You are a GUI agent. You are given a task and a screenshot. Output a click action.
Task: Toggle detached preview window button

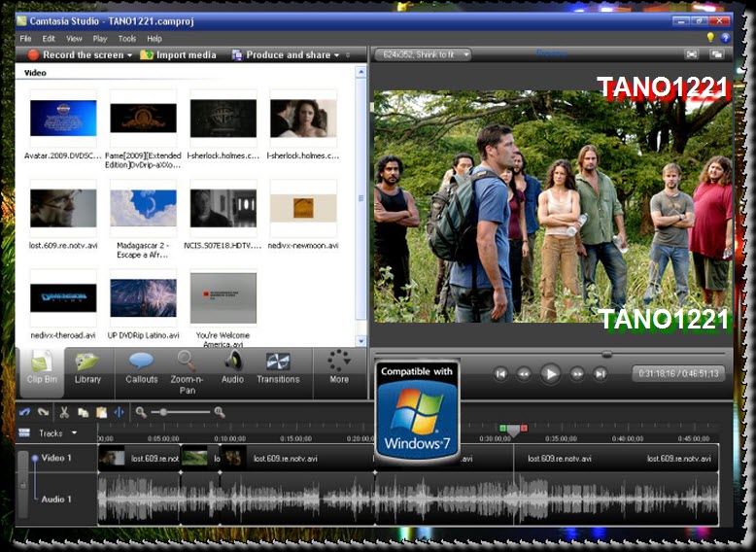click(716, 55)
